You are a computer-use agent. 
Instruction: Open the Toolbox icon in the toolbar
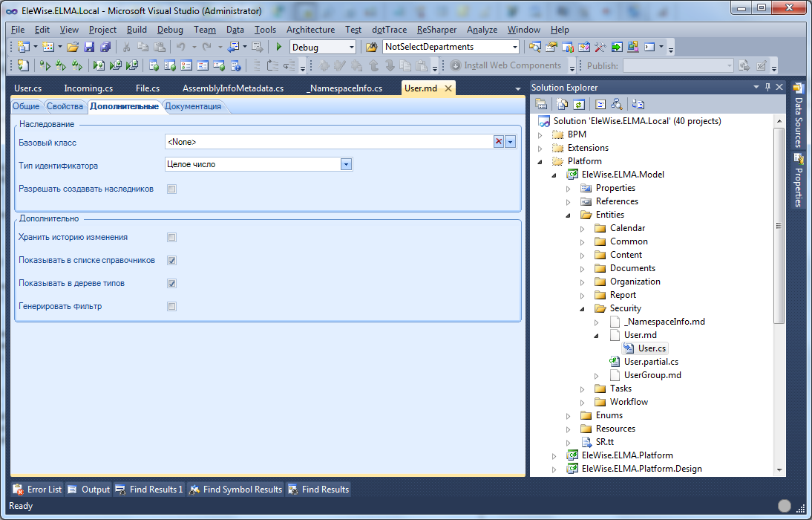pyautogui.click(x=600, y=47)
